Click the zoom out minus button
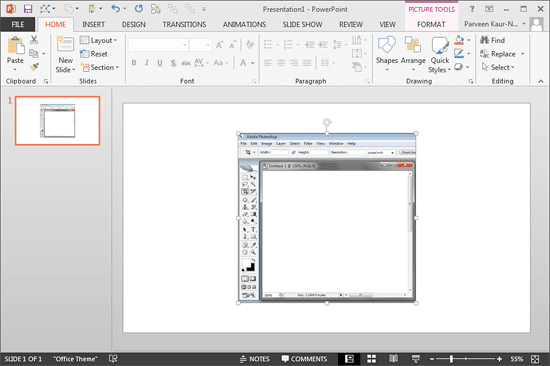This screenshot has width=550, height=366. pos(432,359)
